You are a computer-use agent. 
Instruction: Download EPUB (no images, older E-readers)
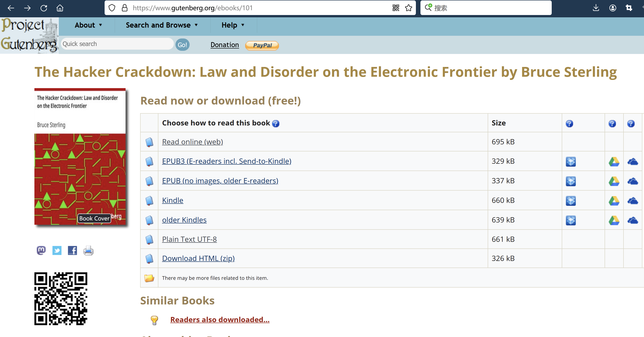pos(220,181)
